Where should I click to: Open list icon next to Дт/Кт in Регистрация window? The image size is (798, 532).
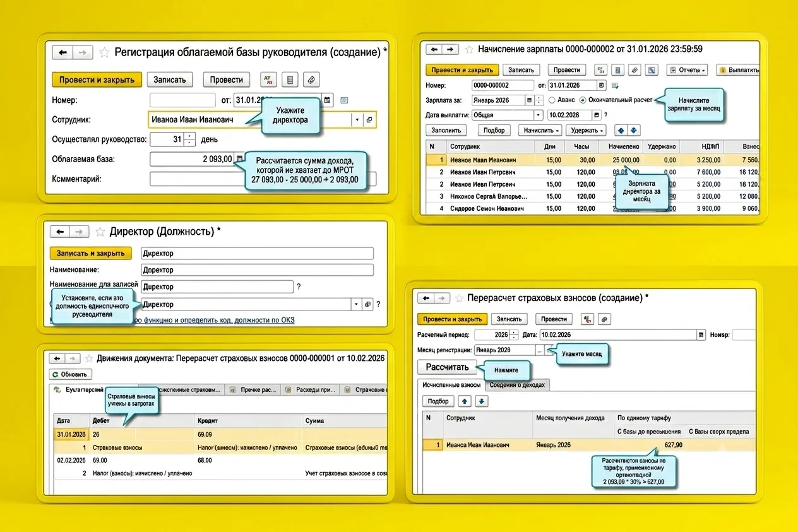290,80
